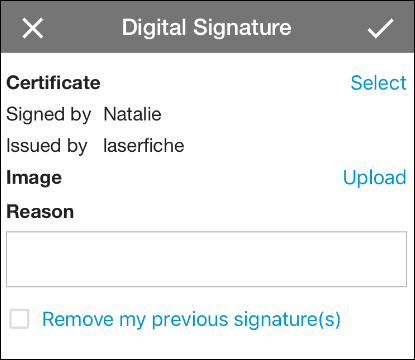Click the Select link beside Certificate
The image size is (415, 360).
tap(378, 83)
